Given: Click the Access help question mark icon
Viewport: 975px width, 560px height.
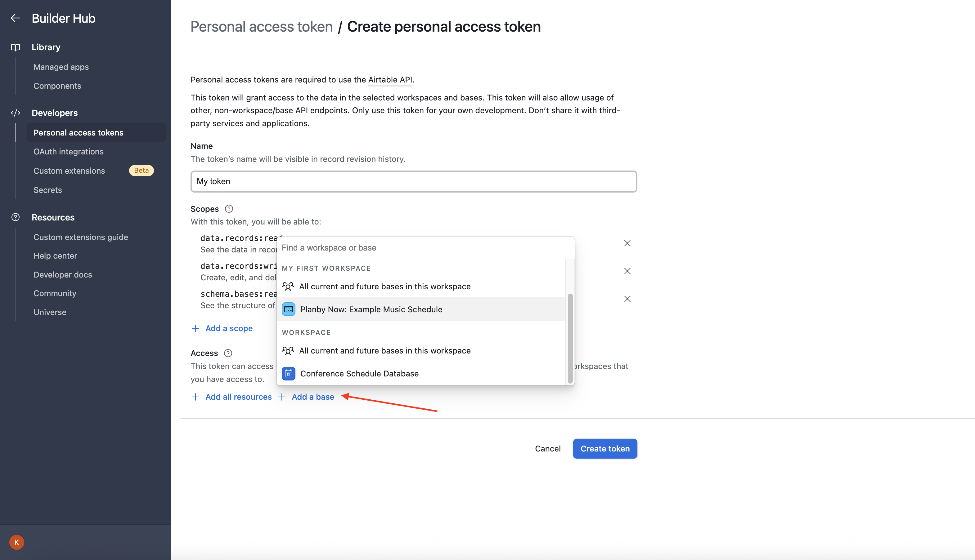Looking at the screenshot, I should (x=228, y=353).
